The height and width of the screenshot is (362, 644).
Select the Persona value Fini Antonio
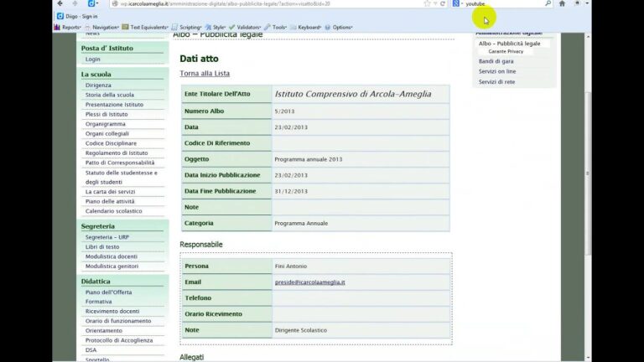[291, 266]
